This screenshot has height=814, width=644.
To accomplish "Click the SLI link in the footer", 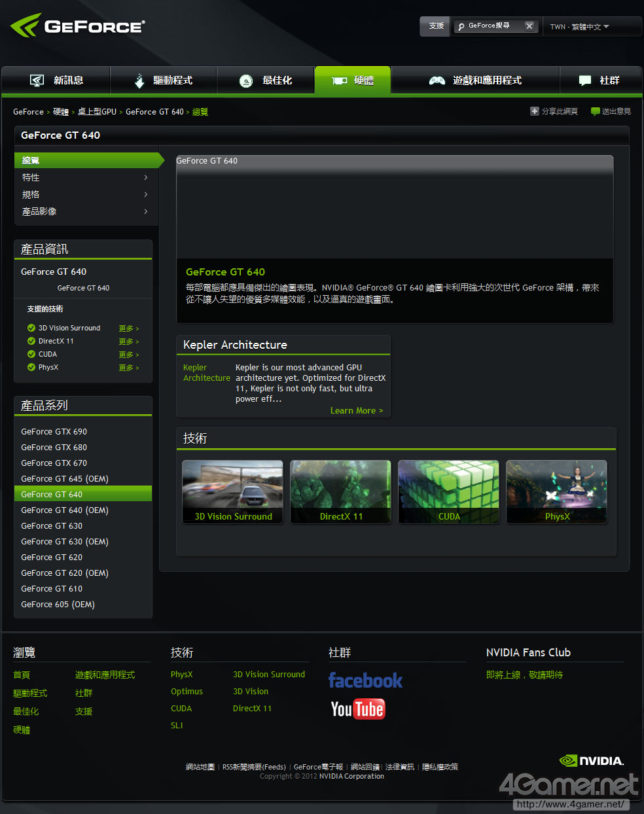I will click(x=177, y=726).
